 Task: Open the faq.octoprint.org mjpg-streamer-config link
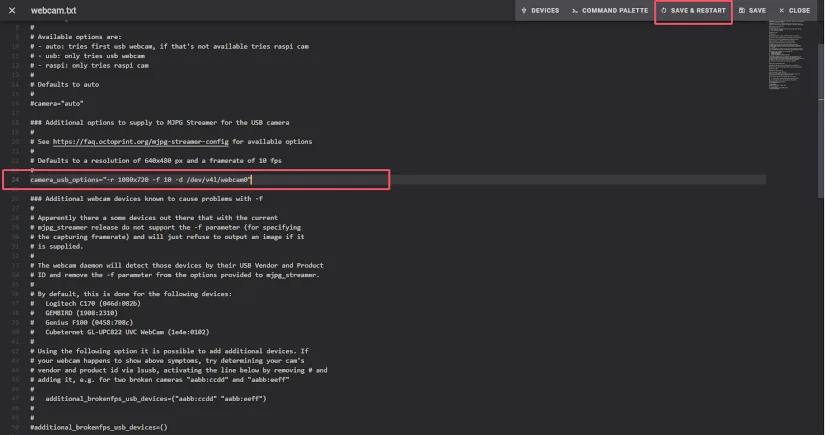tap(140, 141)
